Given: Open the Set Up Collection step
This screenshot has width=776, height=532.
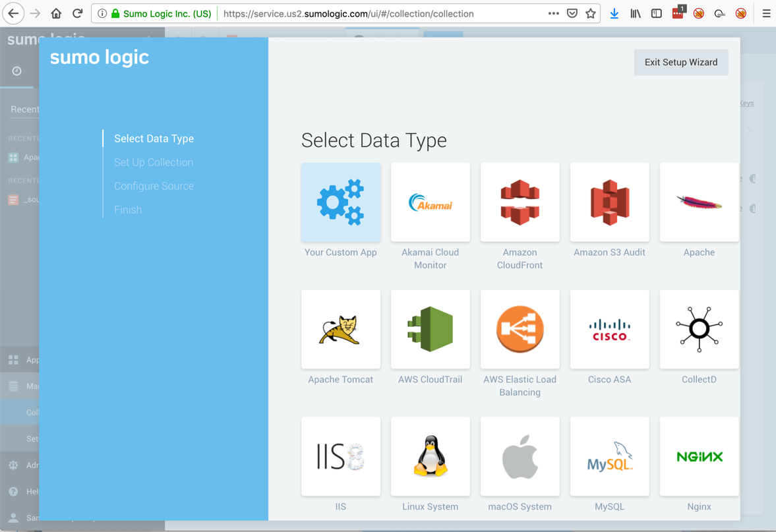Looking at the screenshot, I should coord(154,162).
